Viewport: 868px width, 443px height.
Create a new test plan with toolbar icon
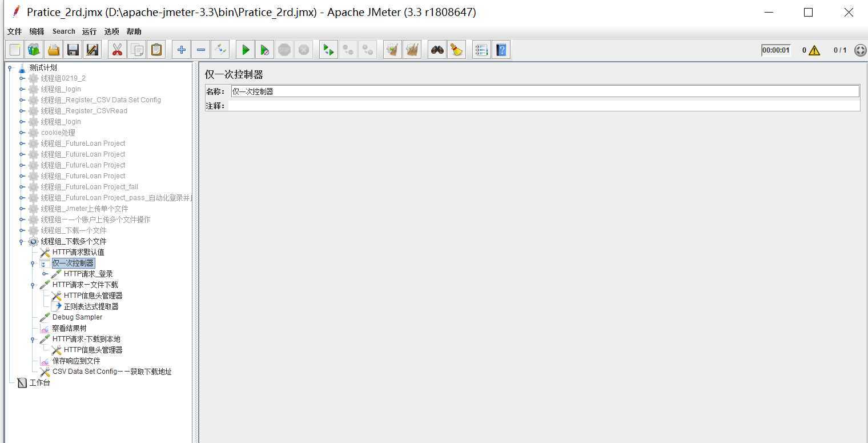coord(15,50)
